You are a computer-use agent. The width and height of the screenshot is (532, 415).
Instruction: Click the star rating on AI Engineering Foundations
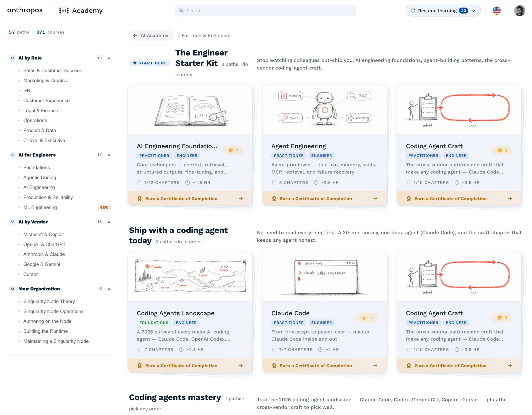pos(233,150)
